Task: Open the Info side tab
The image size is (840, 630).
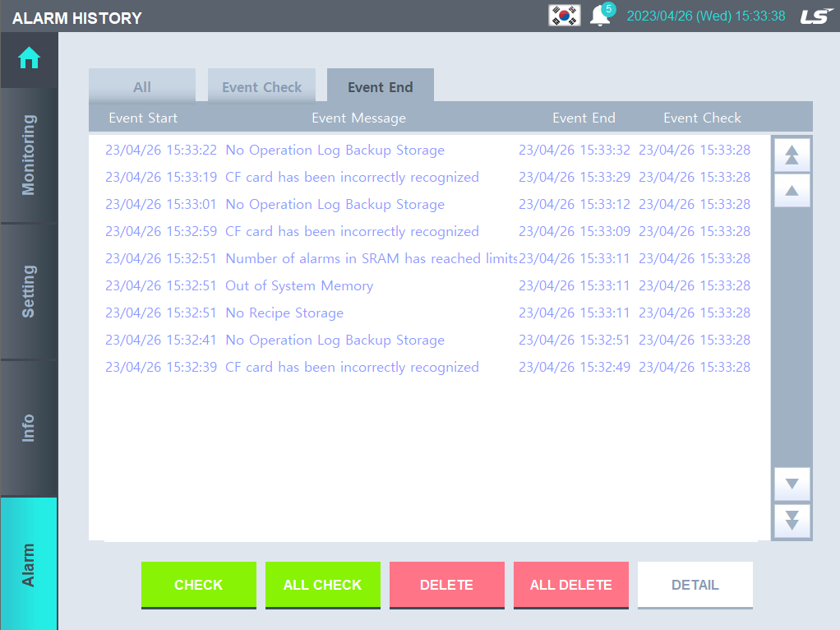Action: click(29, 428)
